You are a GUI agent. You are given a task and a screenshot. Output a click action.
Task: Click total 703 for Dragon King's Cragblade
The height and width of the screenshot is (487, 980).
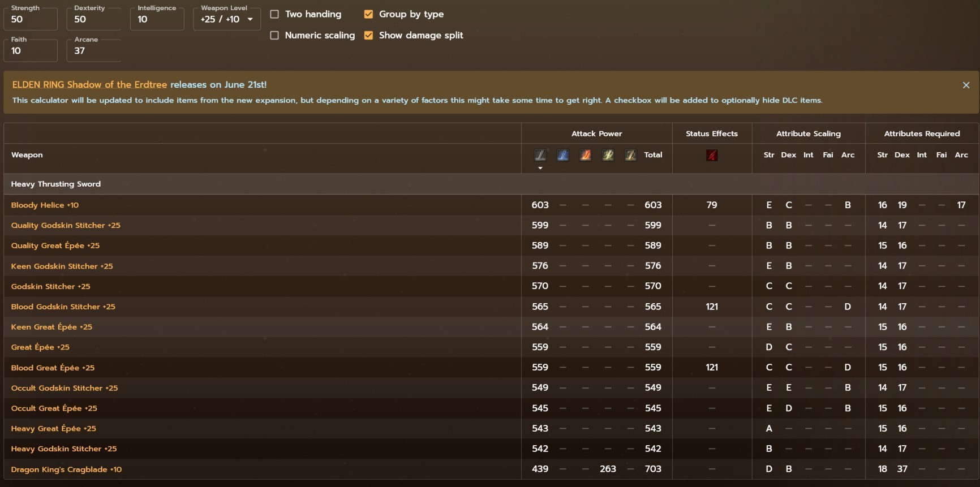[x=653, y=469]
